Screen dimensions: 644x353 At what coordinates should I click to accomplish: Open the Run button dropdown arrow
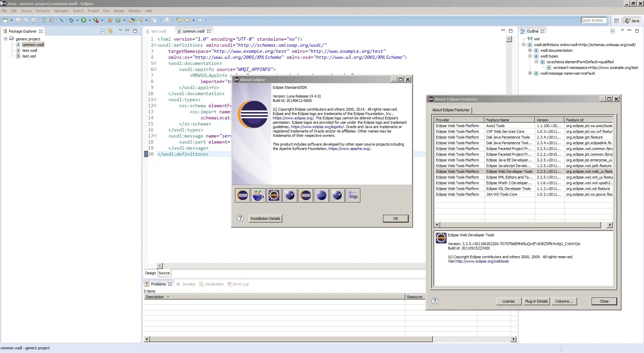90,21
